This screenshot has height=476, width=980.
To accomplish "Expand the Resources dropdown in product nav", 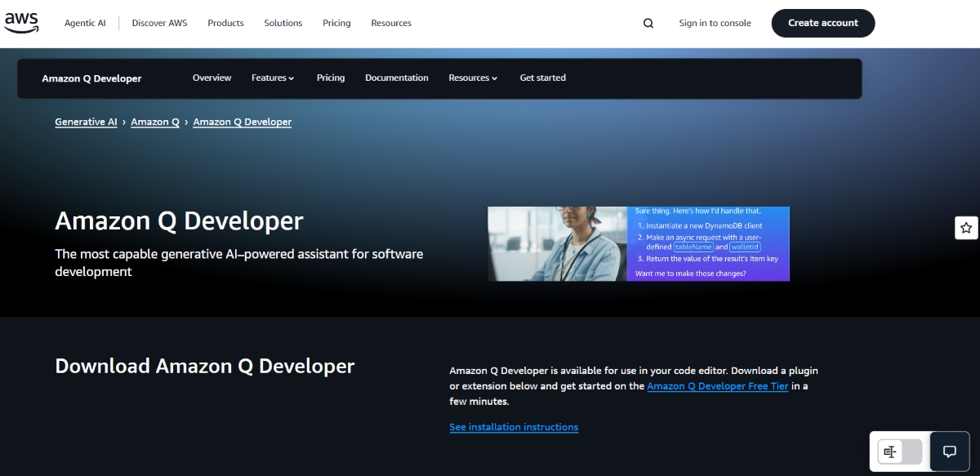I will 473,78.
